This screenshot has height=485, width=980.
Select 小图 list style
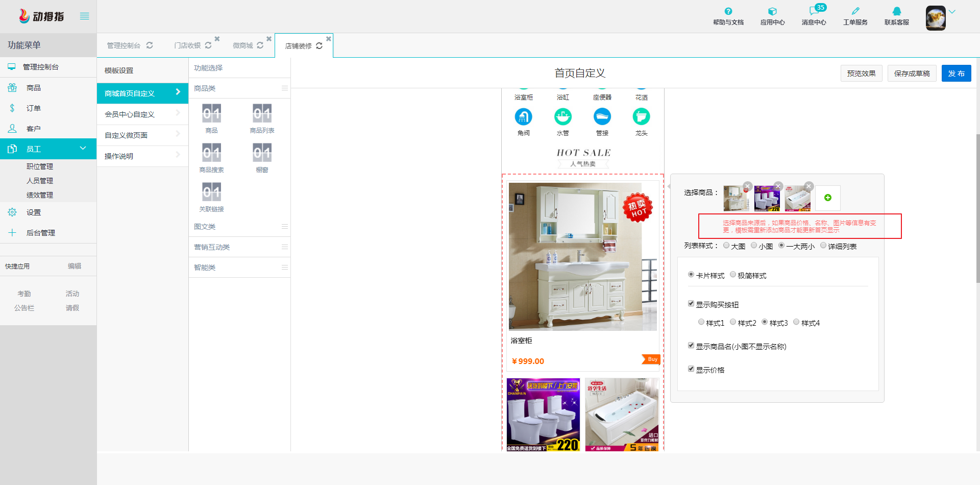[x=754, y=246]
